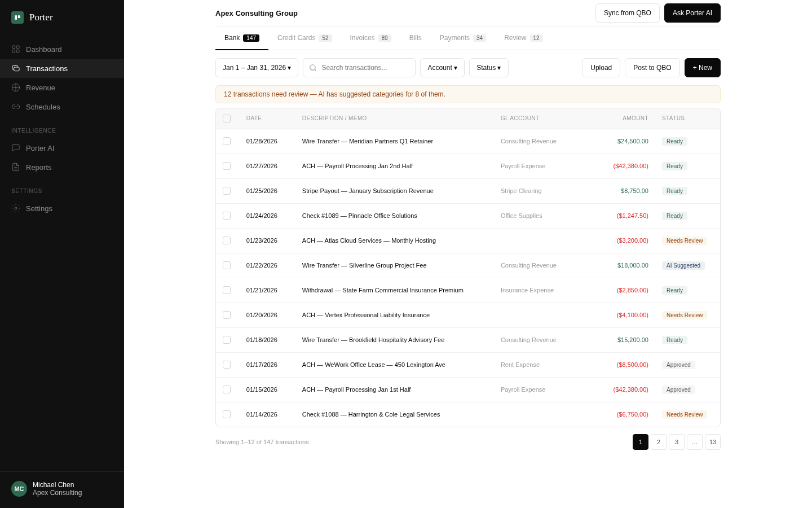The height and width of the screenshot is (508, 812).
Task: Open the Status filter dropdown
Action: (x=488, y=68)
